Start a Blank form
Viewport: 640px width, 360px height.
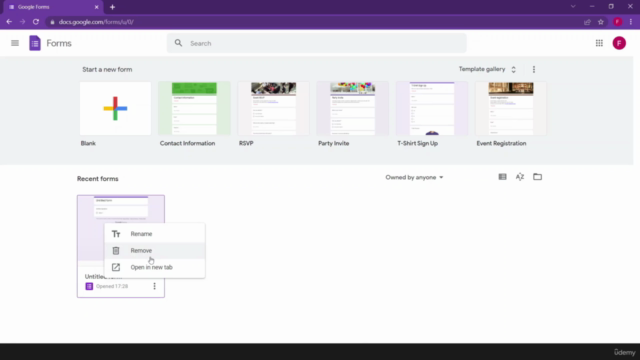coord(115,109)
